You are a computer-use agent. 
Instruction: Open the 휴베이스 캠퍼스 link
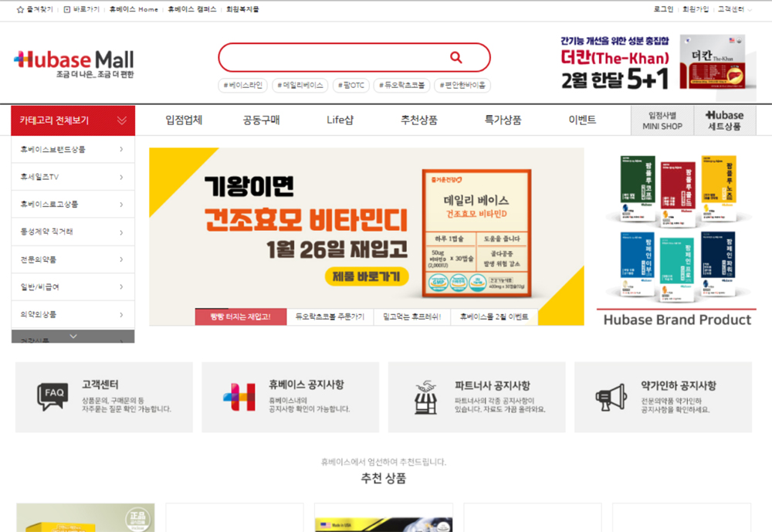[192, 9]
